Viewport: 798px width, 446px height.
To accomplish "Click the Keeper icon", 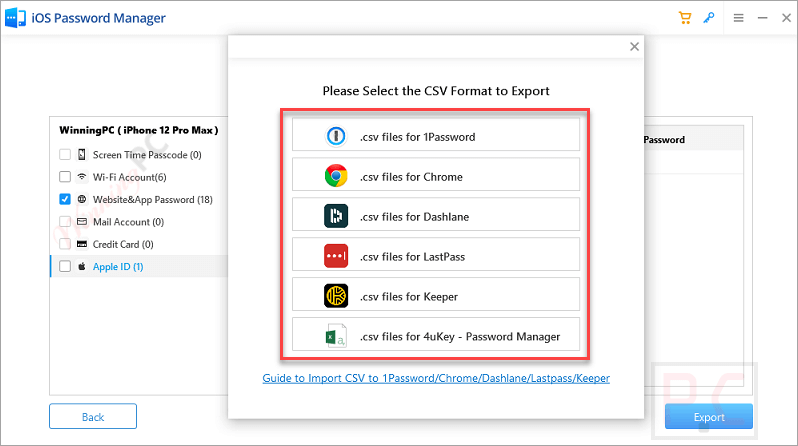I will tap(336, 296).
